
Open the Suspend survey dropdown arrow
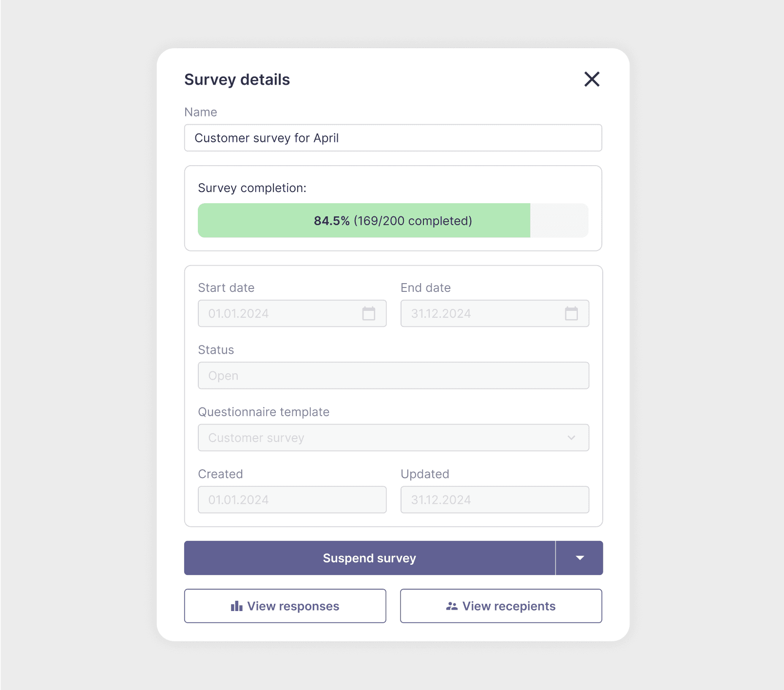[579, 558]
